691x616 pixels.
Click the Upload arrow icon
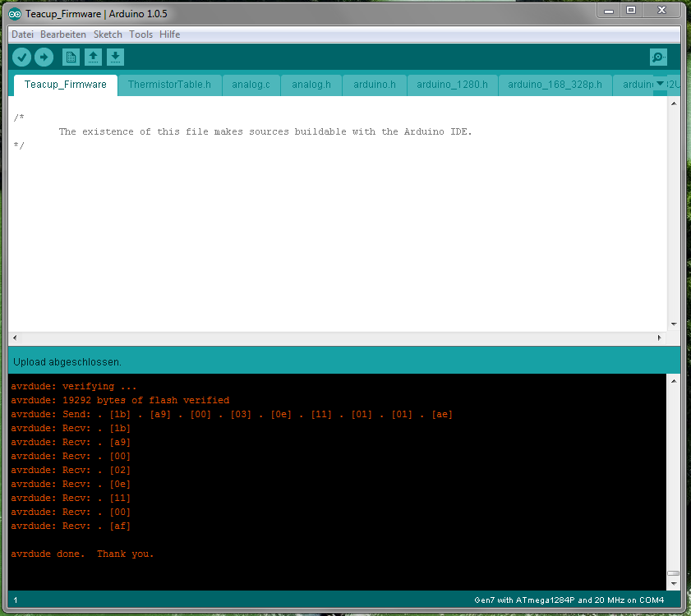(44, 57)
